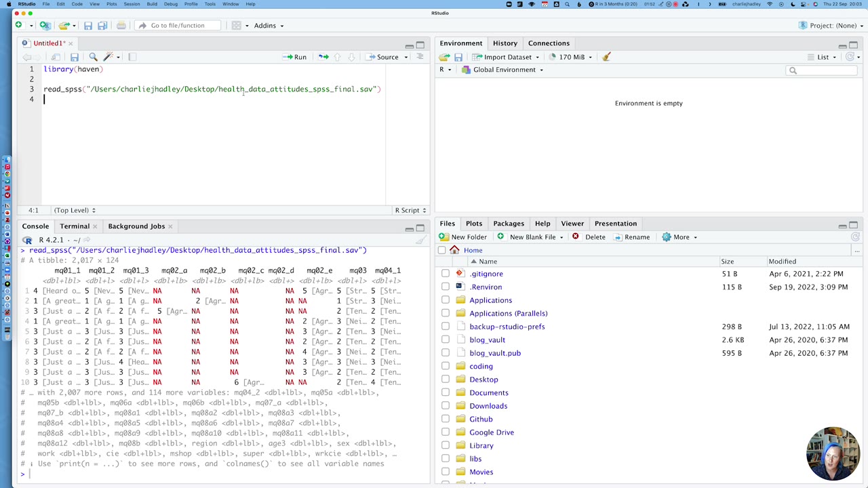
Task: Open the Import Dataset dropdown
Action: pos(507,57)
